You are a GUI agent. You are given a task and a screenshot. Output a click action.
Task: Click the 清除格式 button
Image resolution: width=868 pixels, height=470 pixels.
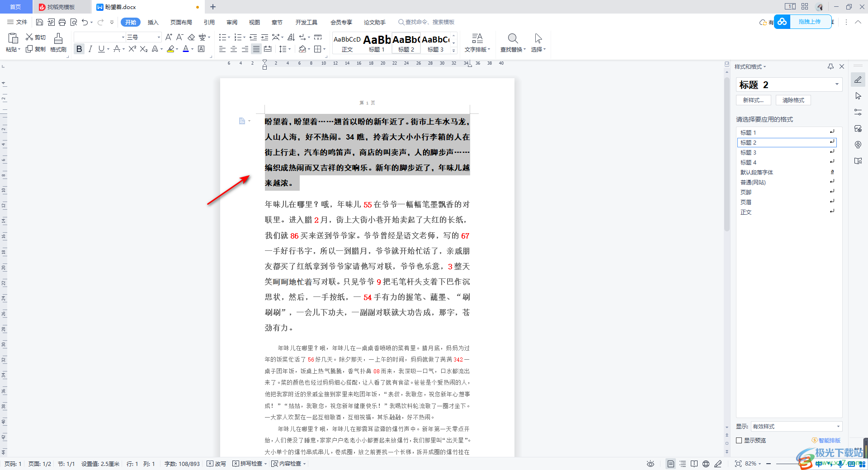[793, 100]
